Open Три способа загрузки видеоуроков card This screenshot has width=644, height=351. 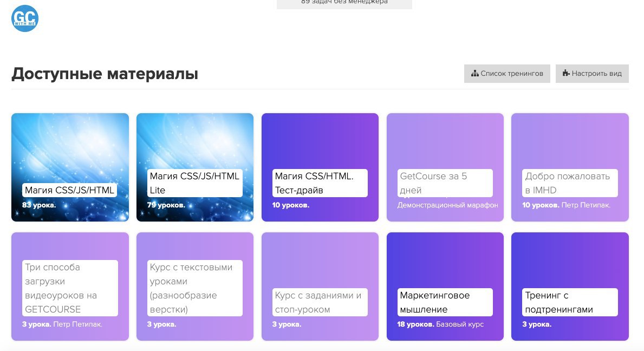70,287
